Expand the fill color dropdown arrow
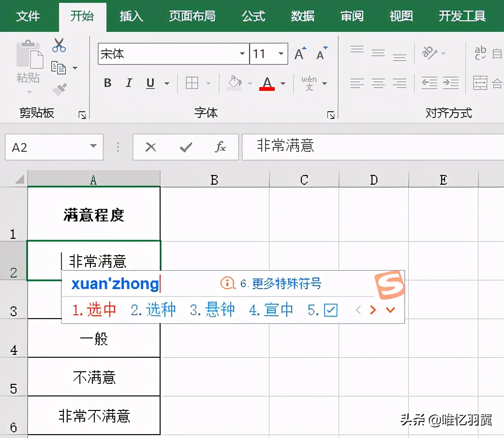Screen dimensions: 504x438 pos(250,83)
